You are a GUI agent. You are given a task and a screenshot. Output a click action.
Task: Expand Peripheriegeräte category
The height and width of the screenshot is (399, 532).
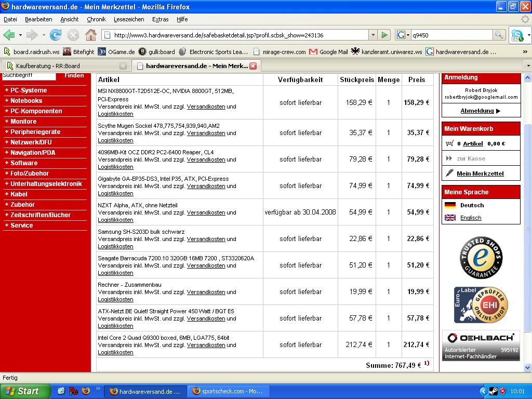coord(35,132)
